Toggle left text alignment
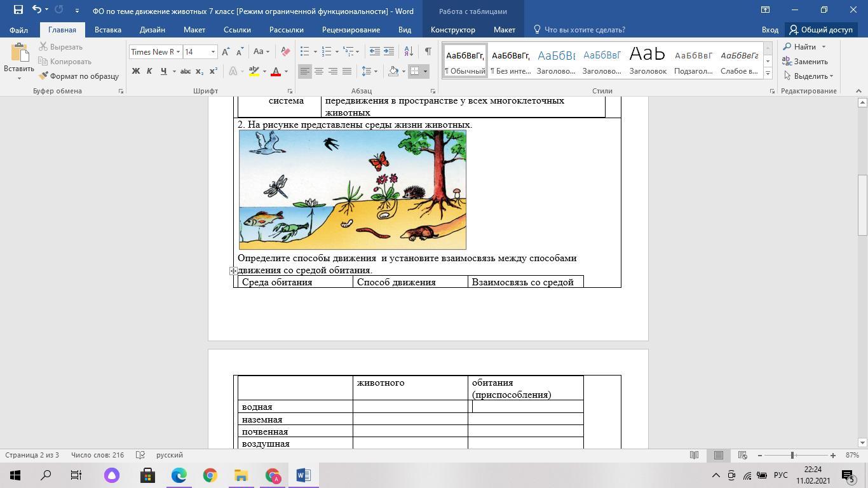This screenshot has height=488, width=868. pos(305,71)
